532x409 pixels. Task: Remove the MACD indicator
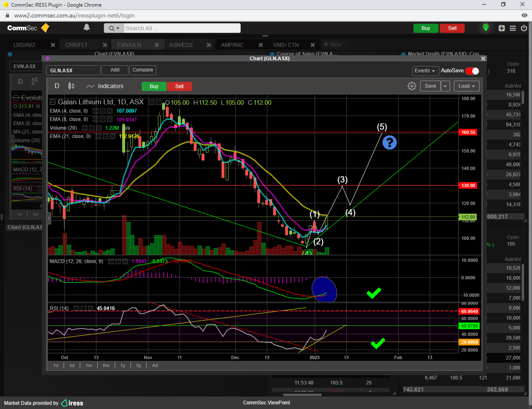pyautogui.click(x=125, y=261)
